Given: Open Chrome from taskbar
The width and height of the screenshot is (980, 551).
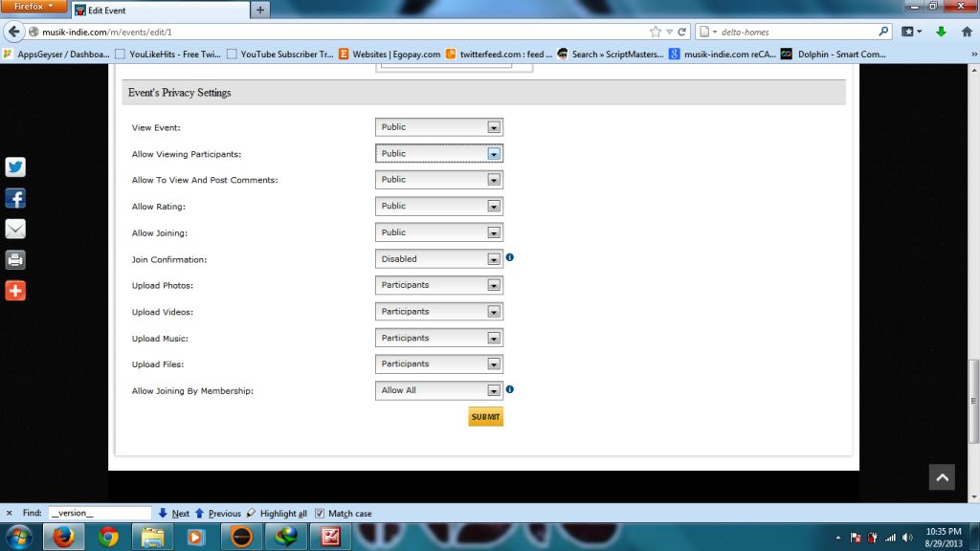Looking at the screenshot, I should [x=109, y=537].
